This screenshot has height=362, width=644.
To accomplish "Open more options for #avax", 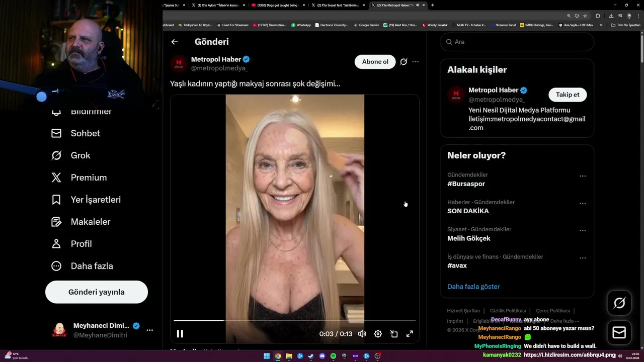I will point(583,258).
